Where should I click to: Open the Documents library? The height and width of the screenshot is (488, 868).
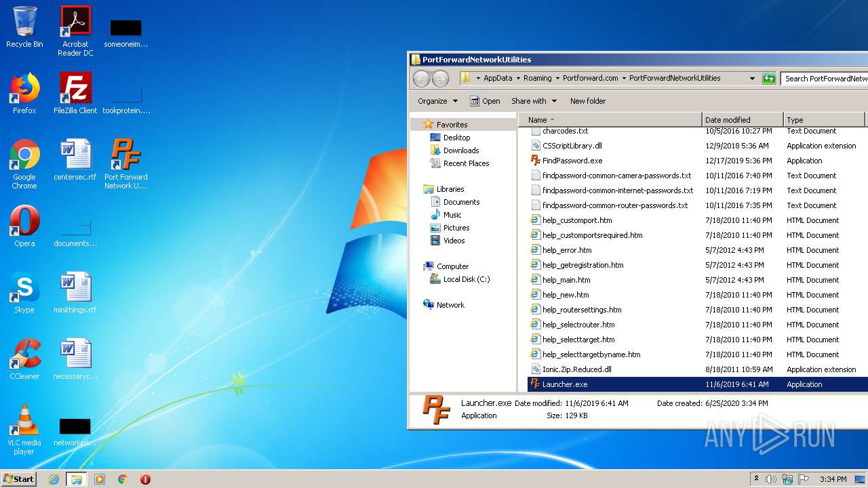click(461, 202)
